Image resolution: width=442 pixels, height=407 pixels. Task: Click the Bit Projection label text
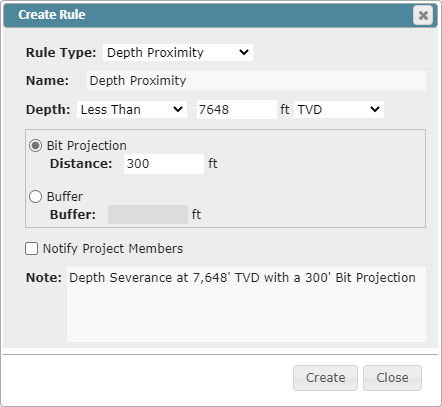point(87,146)
